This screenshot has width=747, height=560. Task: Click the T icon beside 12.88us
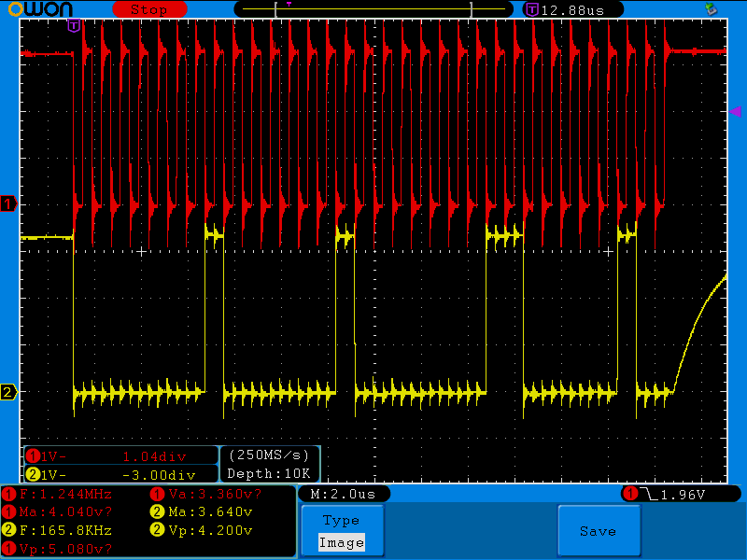point(531,9)
